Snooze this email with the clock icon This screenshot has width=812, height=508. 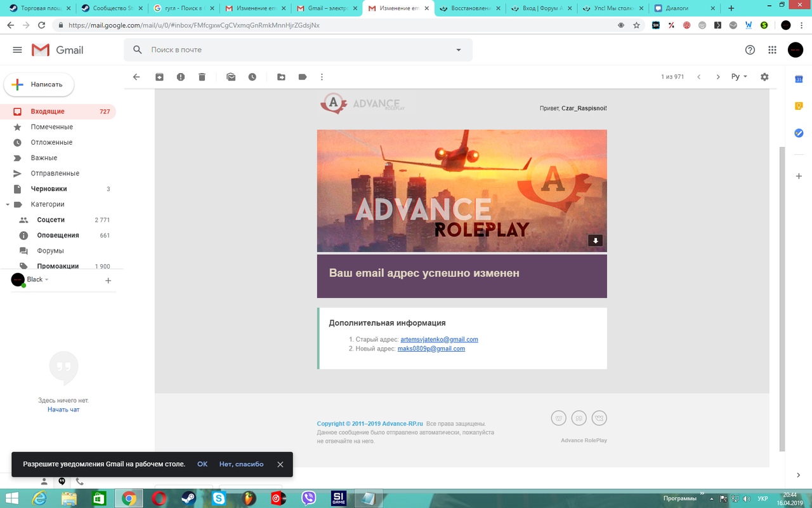(252, 77)
